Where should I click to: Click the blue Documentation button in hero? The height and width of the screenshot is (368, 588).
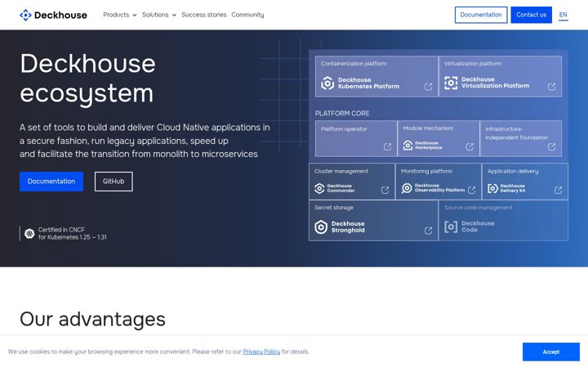[51, 182]
